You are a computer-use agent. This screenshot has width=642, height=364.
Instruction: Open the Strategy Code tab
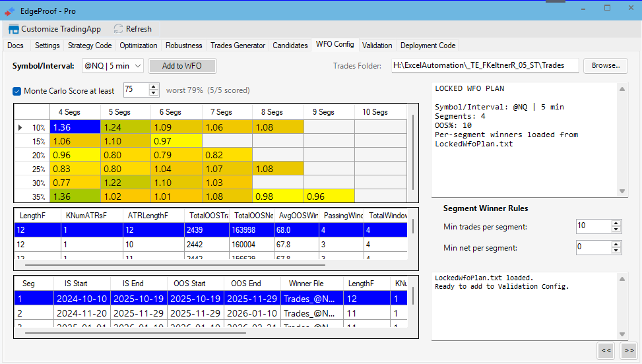pyautogui.click(x=90, y=45)
